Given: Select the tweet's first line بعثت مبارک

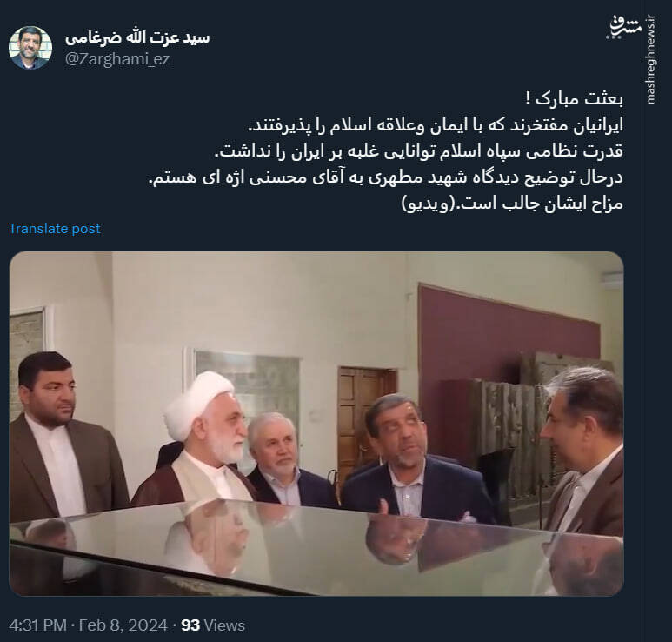Looking at the screenshot, I should click(575, 99).
